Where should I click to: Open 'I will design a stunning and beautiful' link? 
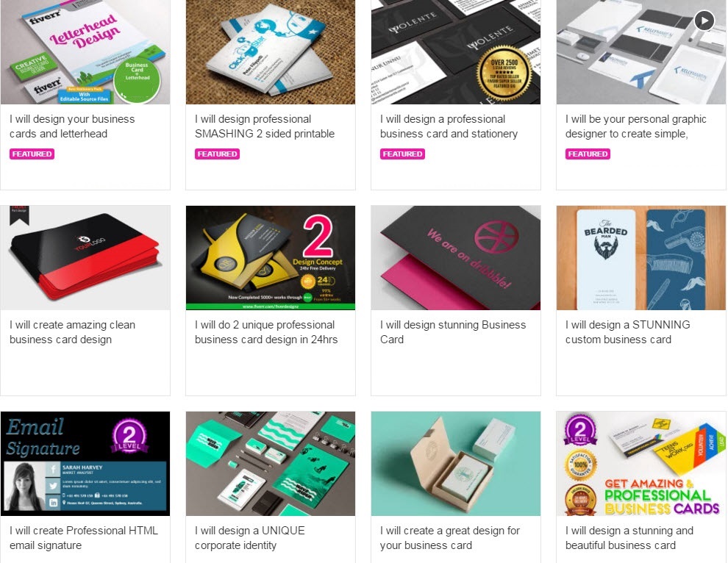[629, 538]
